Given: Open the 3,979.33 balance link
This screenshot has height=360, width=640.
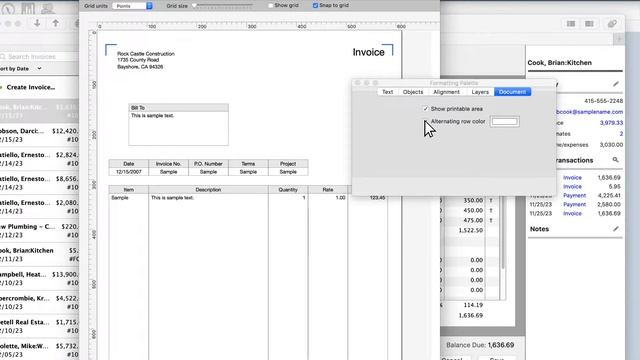Looking at the screenshot, I should (611, 123).
